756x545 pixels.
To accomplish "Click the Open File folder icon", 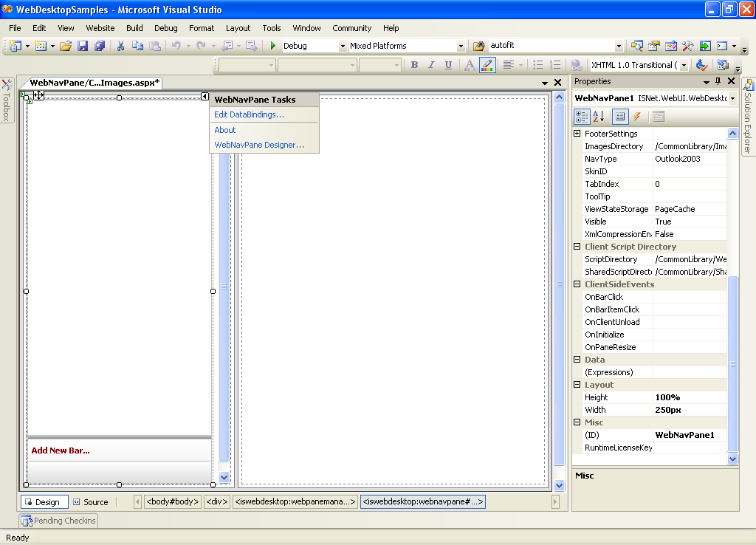I will 66,46.
